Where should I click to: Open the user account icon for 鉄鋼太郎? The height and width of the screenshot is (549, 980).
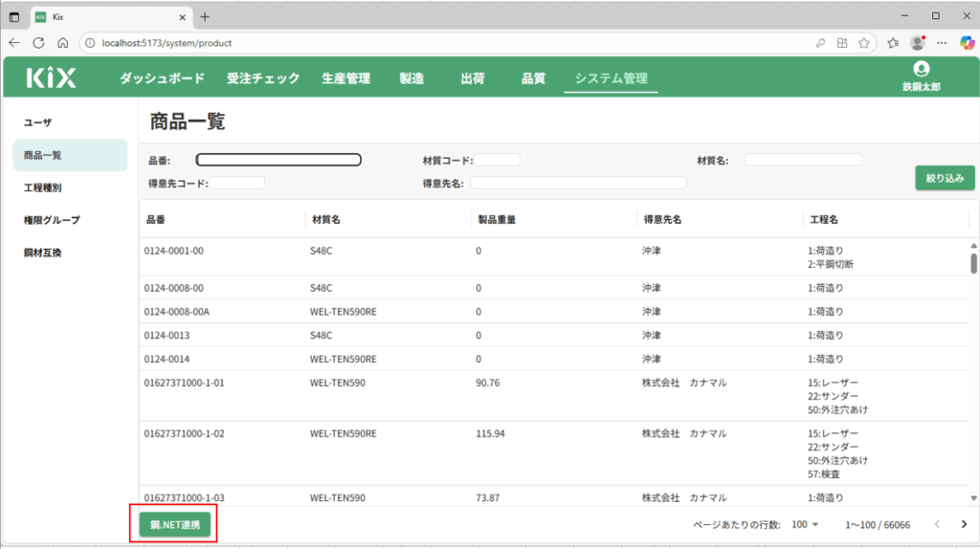click(x=922, y=69)
